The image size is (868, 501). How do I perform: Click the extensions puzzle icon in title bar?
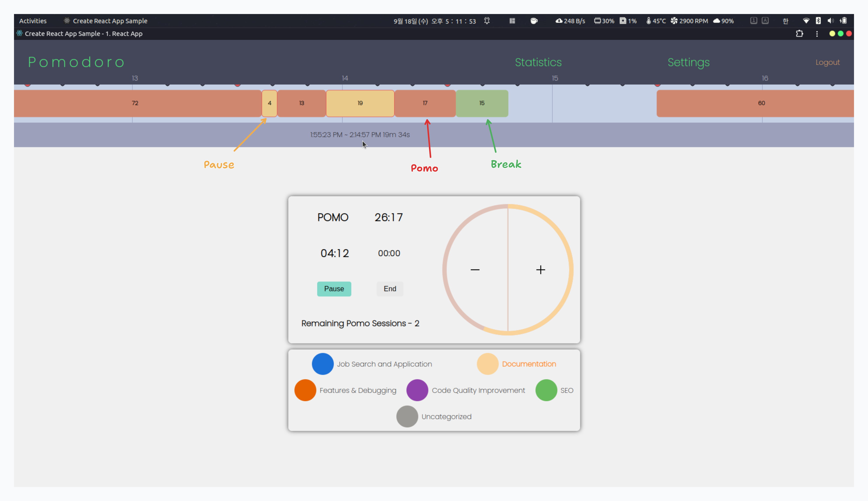(x=799, y=34)
